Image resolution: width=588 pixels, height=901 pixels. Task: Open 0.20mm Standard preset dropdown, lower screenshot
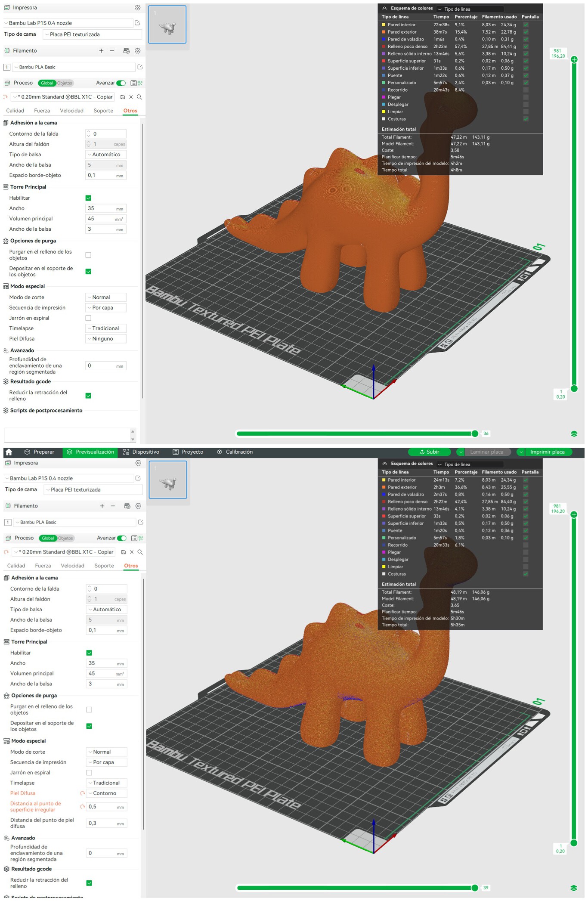[64, 552]
